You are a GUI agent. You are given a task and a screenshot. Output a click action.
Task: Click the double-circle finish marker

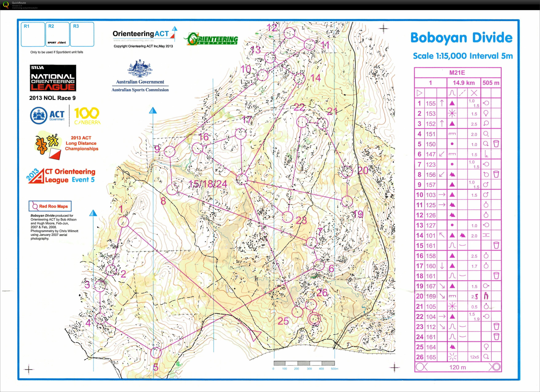point(314,319)
